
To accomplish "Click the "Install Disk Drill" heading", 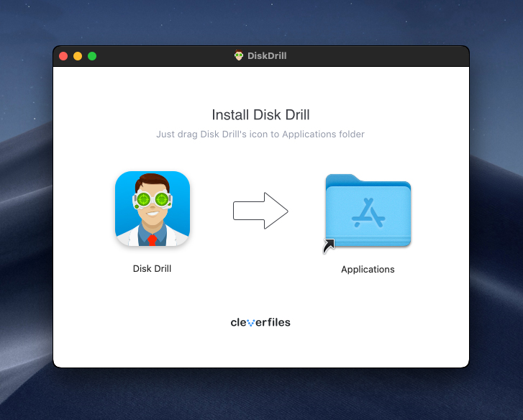I will click(x=261, y=114).
